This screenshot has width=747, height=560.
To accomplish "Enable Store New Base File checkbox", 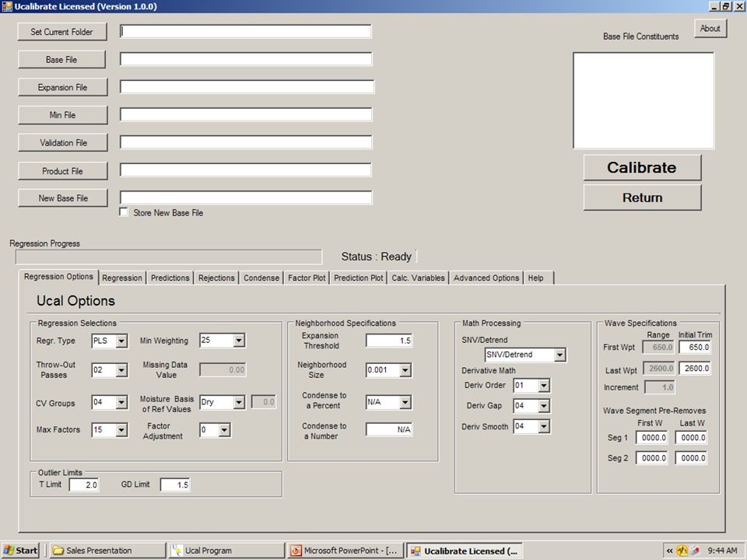I will click(124, 212).
